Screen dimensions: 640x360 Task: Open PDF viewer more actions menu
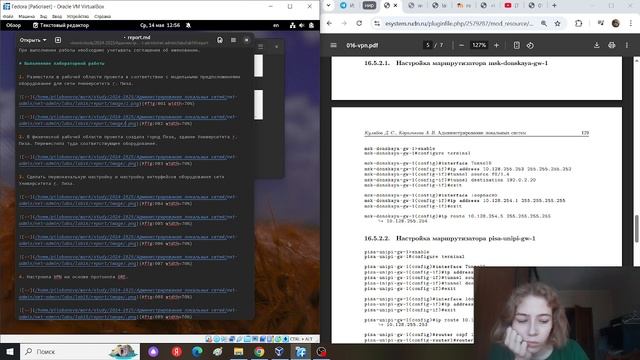pos(627,45)
